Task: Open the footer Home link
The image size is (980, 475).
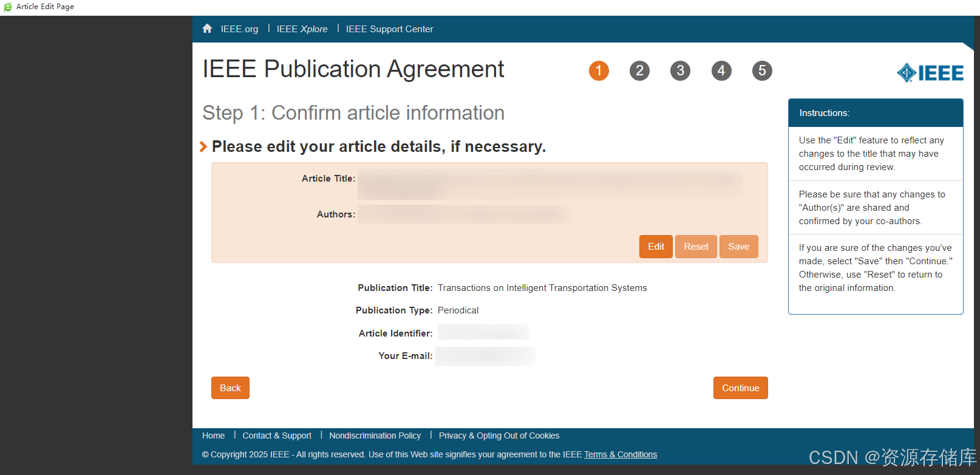Action: [213, 436]
